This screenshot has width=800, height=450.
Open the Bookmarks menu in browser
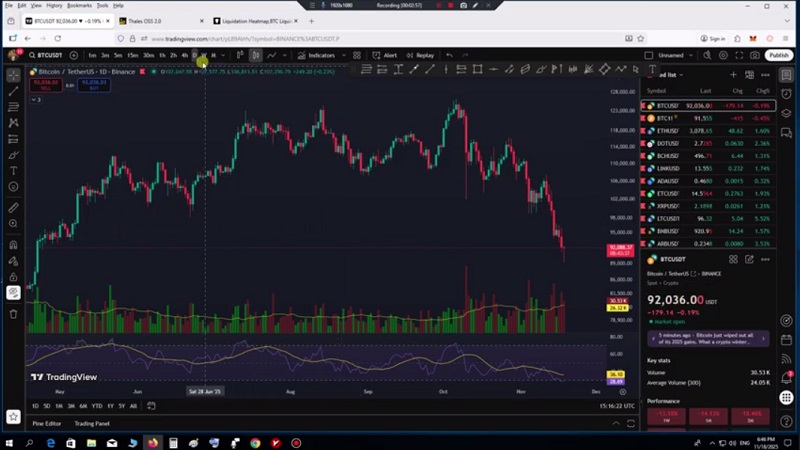click(x=81, y=5)
